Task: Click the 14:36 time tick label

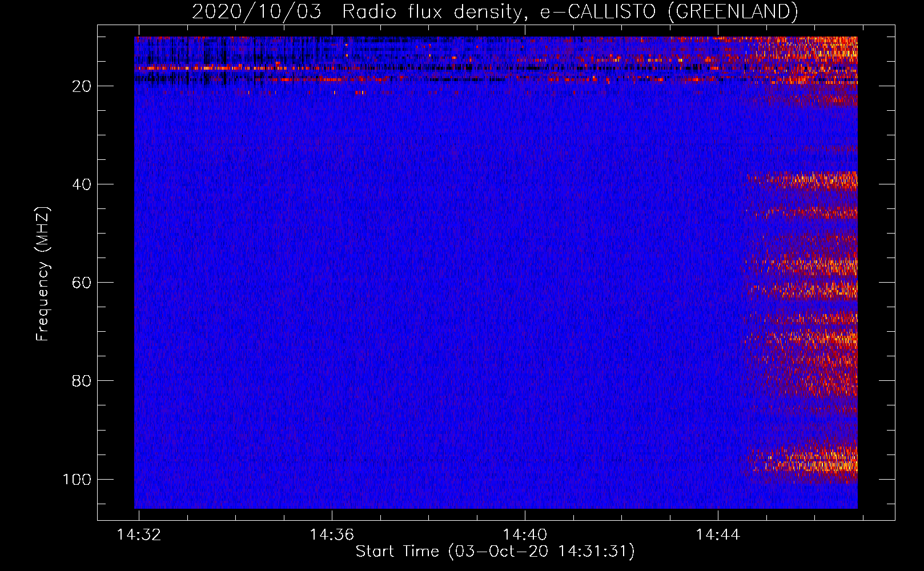Action: (x=332, y=534)
